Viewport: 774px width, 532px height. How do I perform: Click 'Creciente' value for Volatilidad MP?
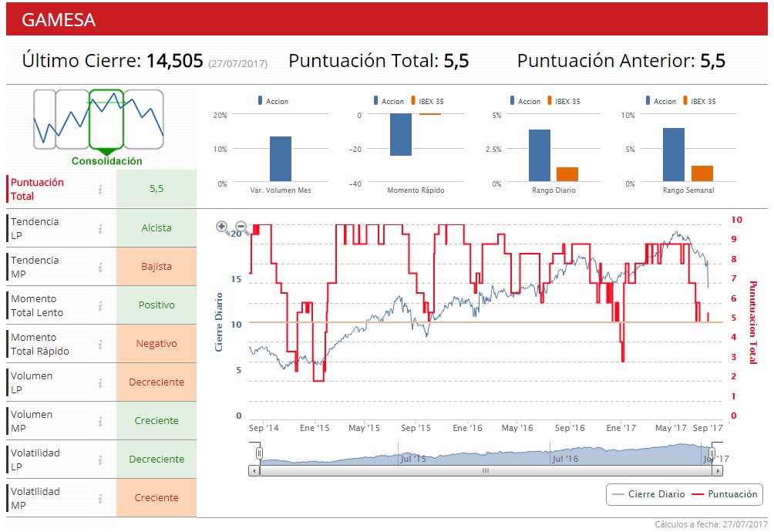pos(156,497)
